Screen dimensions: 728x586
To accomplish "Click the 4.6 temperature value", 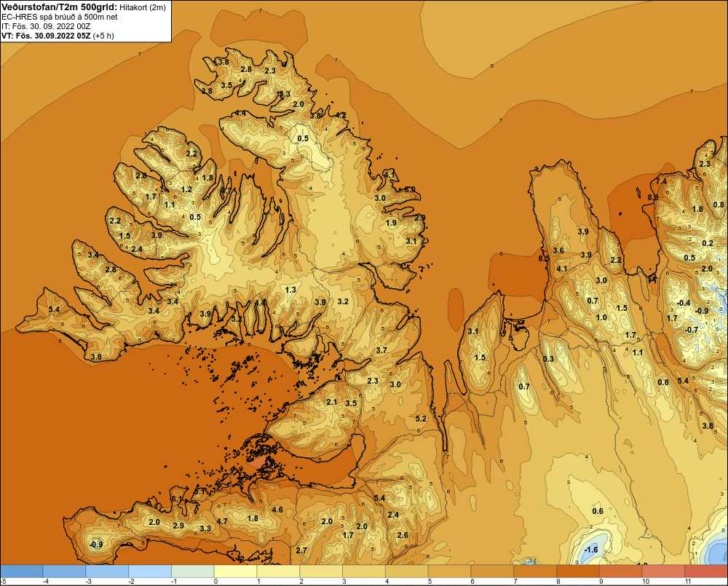I will (277, 510).
